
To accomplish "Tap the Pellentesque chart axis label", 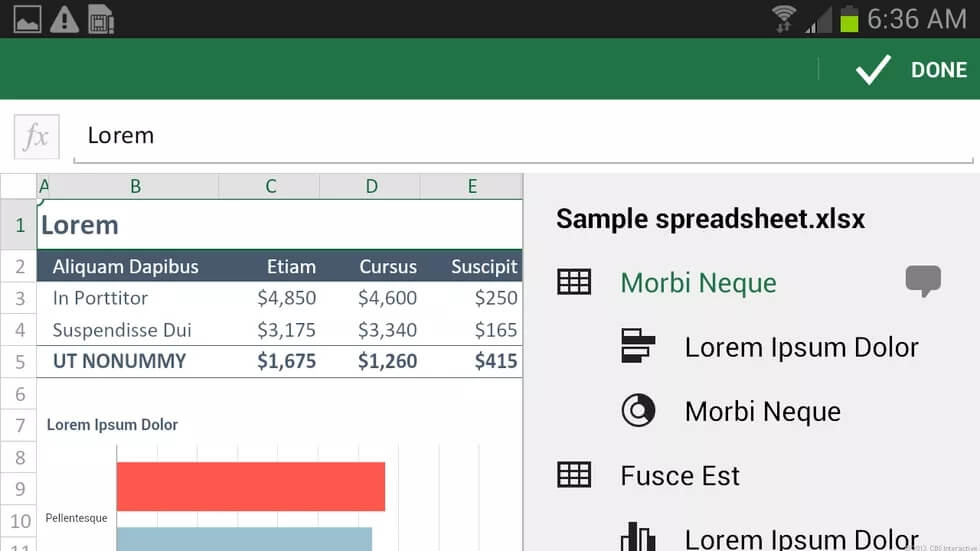I will coord(76,518).
